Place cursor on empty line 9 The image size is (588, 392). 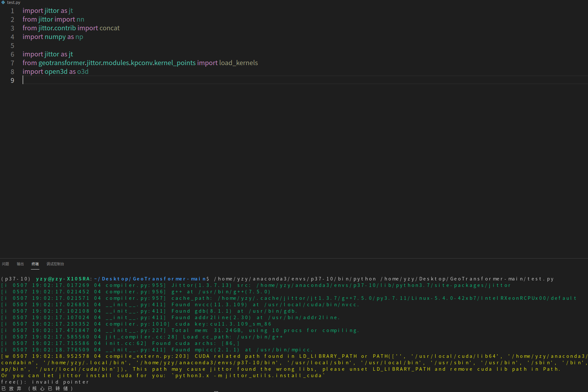coord(129,80)
